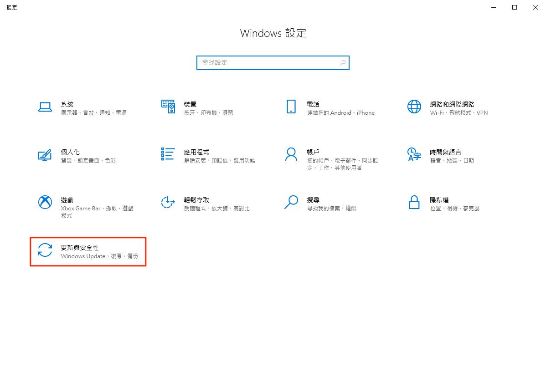Open 輕鬆存取 using its dashed clock icon
The image size is (546, 392).
168,202
